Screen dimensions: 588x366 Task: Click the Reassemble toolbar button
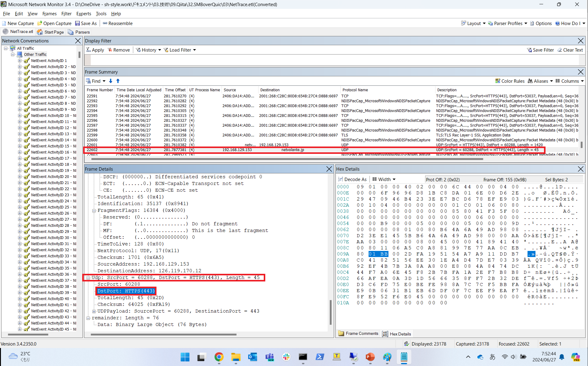[118, 23]
